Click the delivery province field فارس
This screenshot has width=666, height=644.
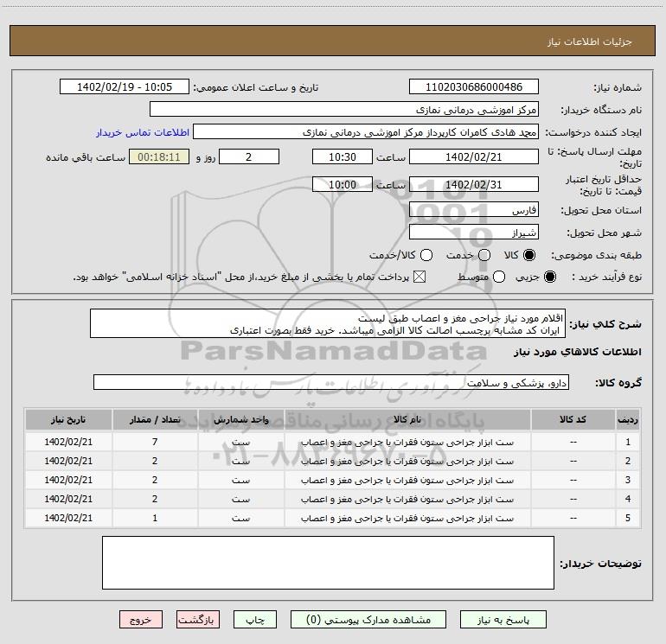[x=474, y=209]
